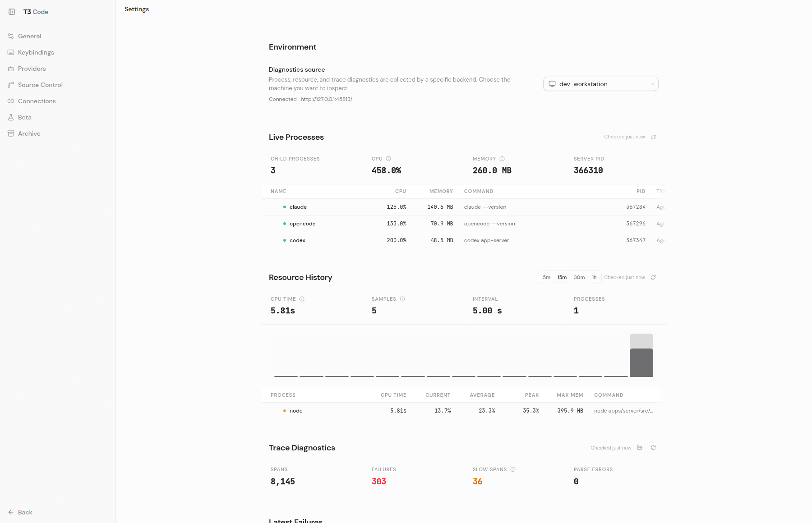The width and height of the screenshot is (812, 523).
Task: Click PID 367284 cell
Action: pyautogui.click(x=636, y=207)
